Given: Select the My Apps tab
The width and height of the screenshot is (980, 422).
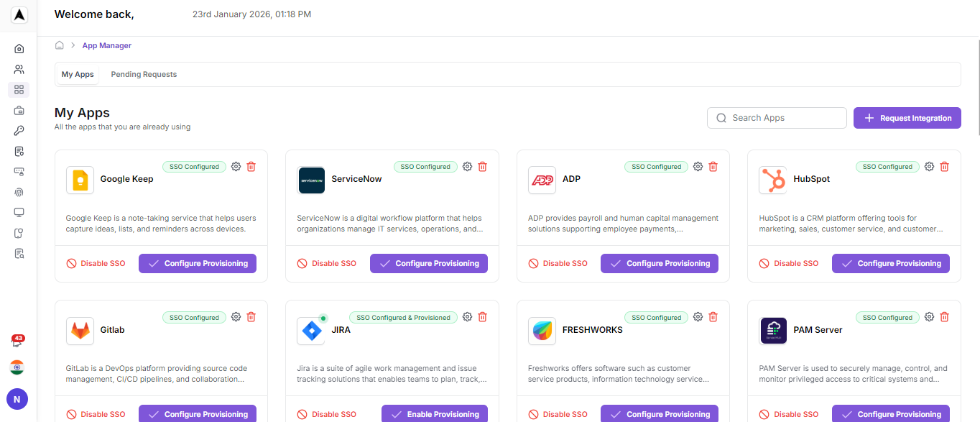Looking at the screenshot, I should [78, 75].
